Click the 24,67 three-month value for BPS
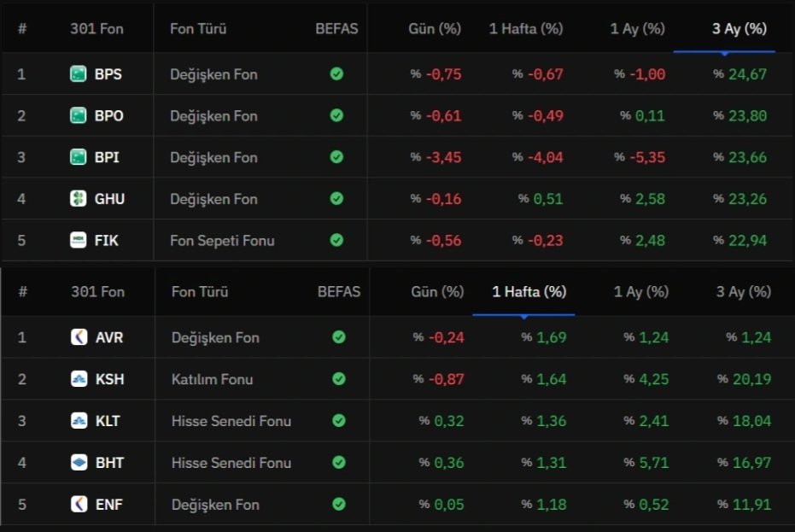 [x=747, y=74]
